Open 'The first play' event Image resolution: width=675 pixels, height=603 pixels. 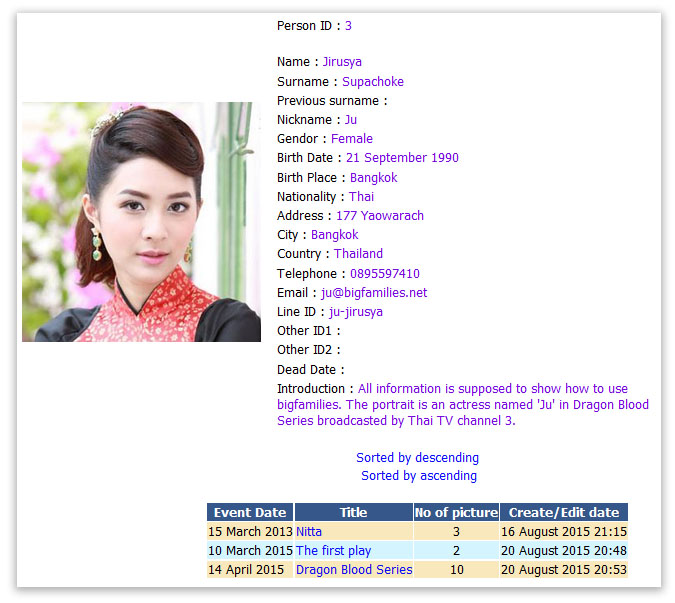click(x=333, y=550)
